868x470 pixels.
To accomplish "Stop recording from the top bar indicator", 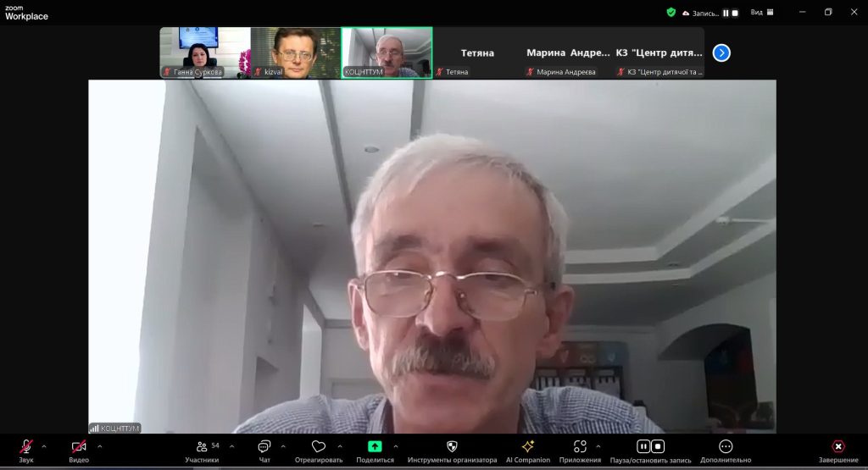I will [x=736, y=13].
